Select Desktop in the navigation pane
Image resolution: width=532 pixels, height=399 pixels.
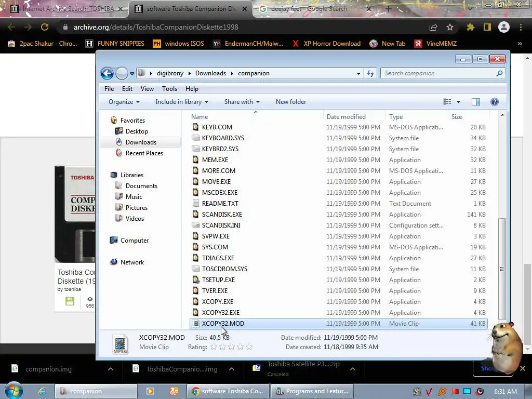pyautogui.click(x=137, y=131)
